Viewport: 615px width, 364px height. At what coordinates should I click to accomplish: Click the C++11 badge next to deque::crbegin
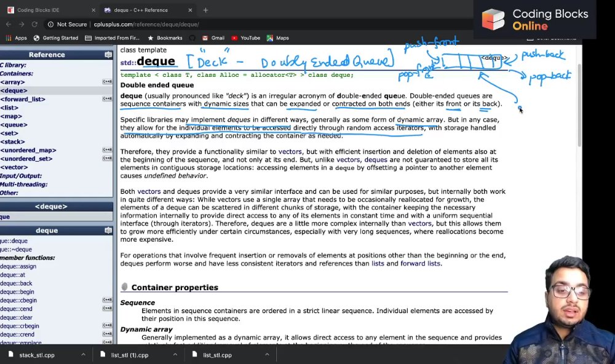107,325
